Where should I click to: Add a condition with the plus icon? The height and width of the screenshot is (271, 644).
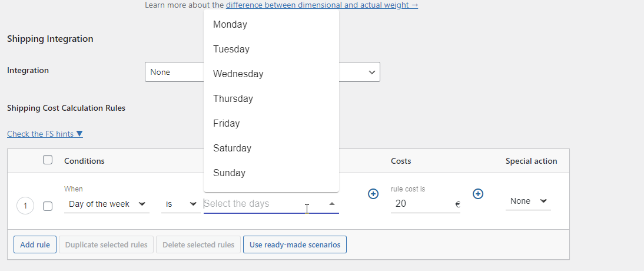[x=373, y=194]
